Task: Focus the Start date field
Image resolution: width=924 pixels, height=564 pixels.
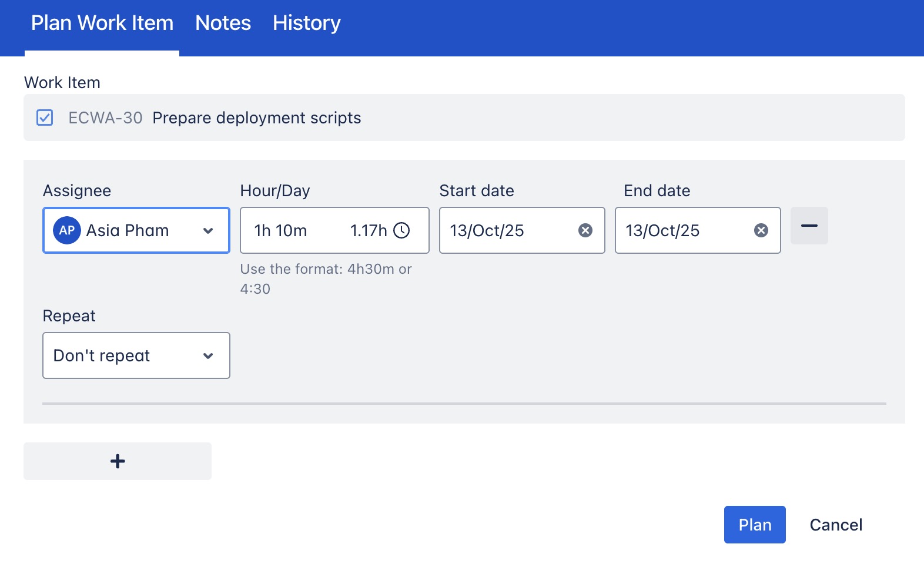Action: pos(505,230)
